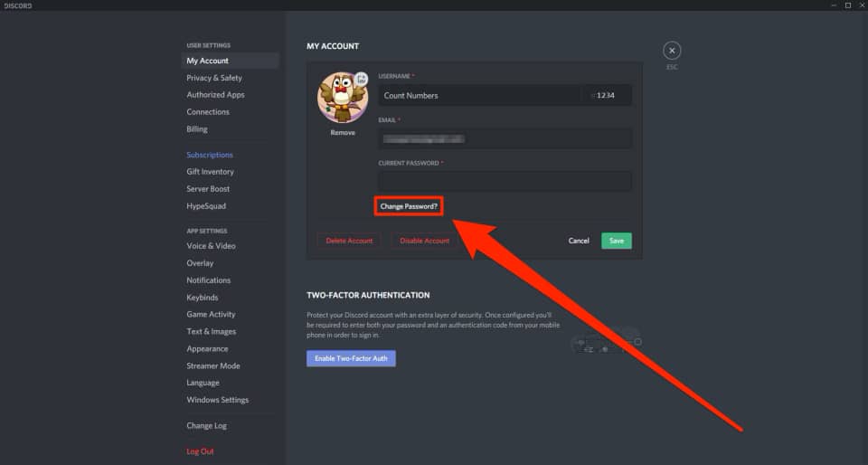This screenshot has height=465, width=868.
Task: Maximize the Discord window
Action: (x=848, y=5)
